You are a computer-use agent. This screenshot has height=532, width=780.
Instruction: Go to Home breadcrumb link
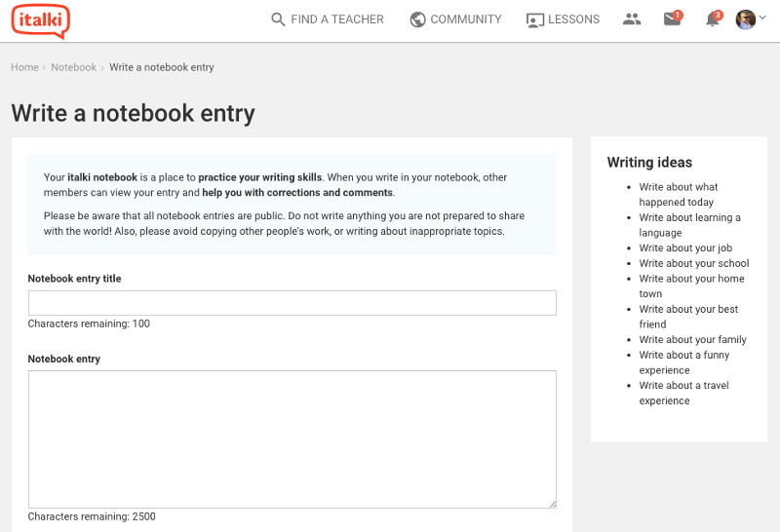25,67
